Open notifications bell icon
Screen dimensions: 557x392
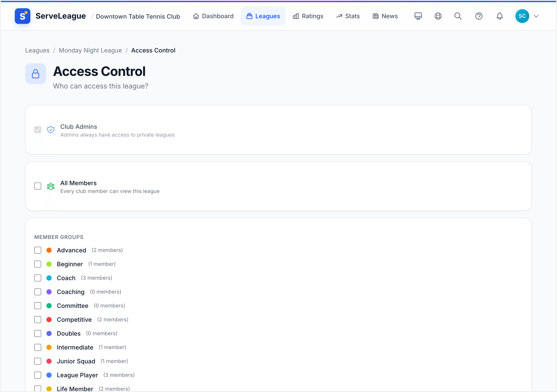tap(500, 16)
